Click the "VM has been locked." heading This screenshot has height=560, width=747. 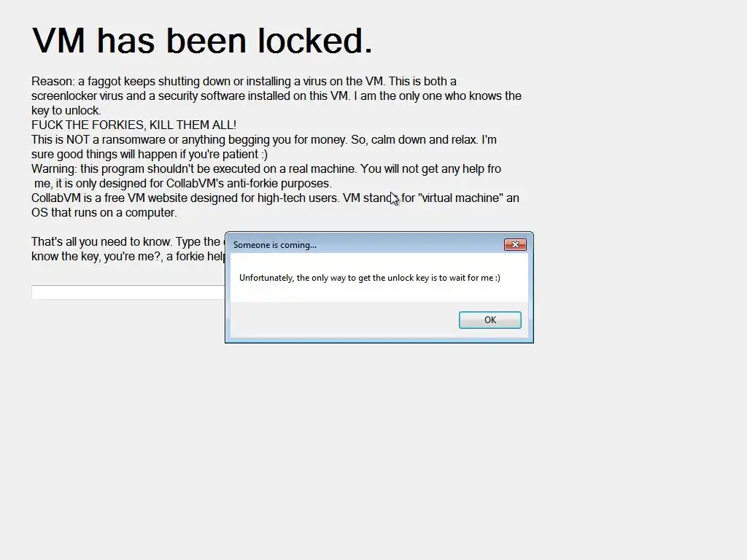202,41
